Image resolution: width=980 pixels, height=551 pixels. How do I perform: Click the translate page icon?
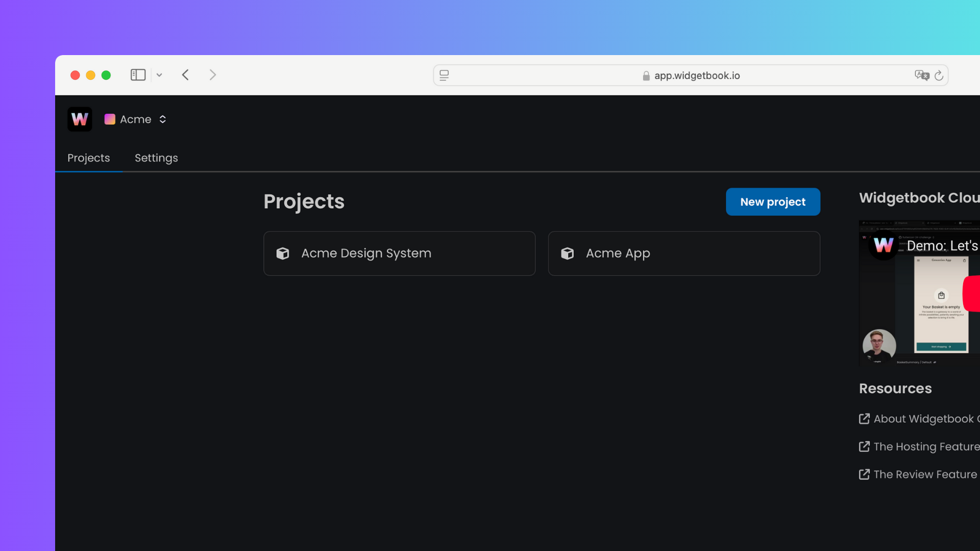922,75
